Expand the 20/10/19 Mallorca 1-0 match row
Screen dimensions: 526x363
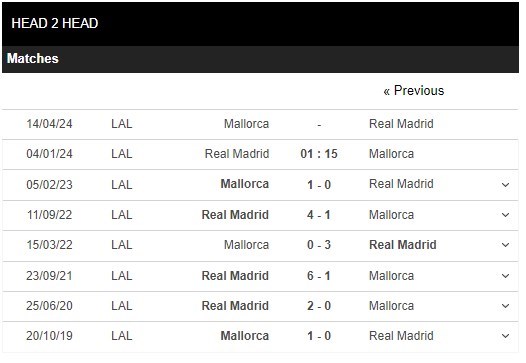(505, 336)
